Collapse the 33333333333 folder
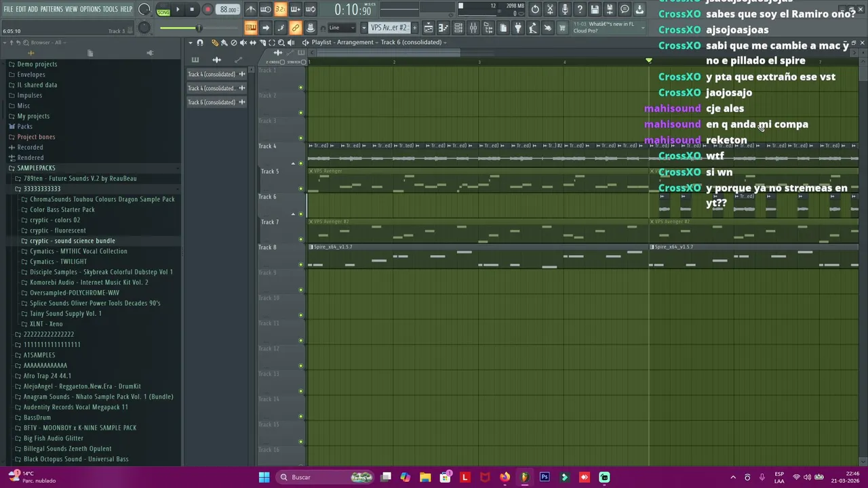The image size is (868, 488). pyautogui.click(x=41, y=188)
